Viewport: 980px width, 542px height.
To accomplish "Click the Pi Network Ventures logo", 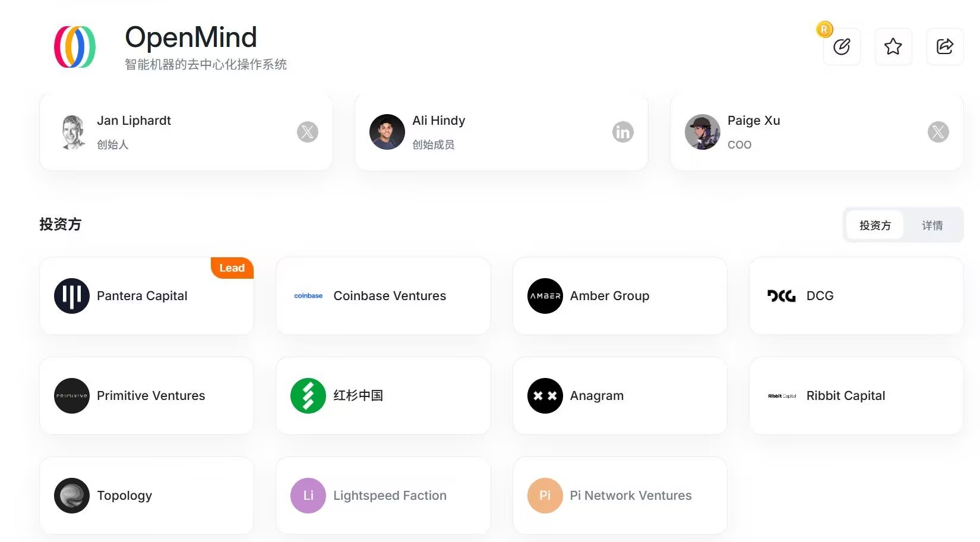I will click(x=545, y=495).
